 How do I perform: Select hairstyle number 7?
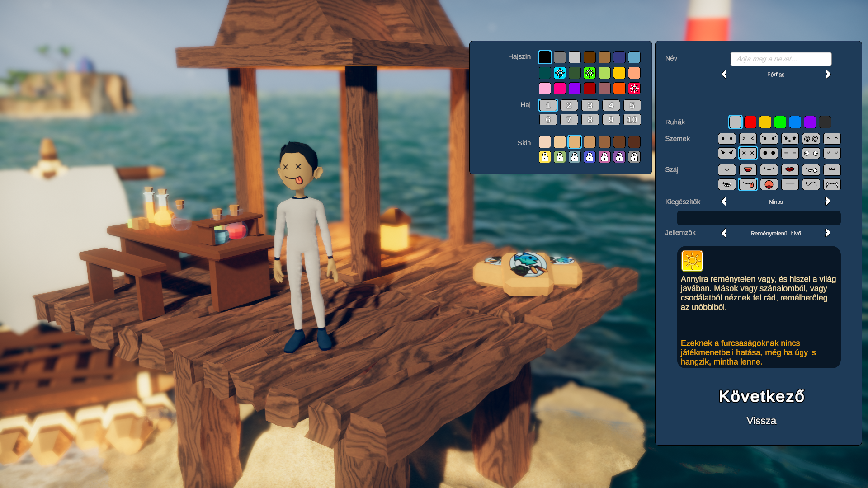pyautogui.click(x=569, y=120)
